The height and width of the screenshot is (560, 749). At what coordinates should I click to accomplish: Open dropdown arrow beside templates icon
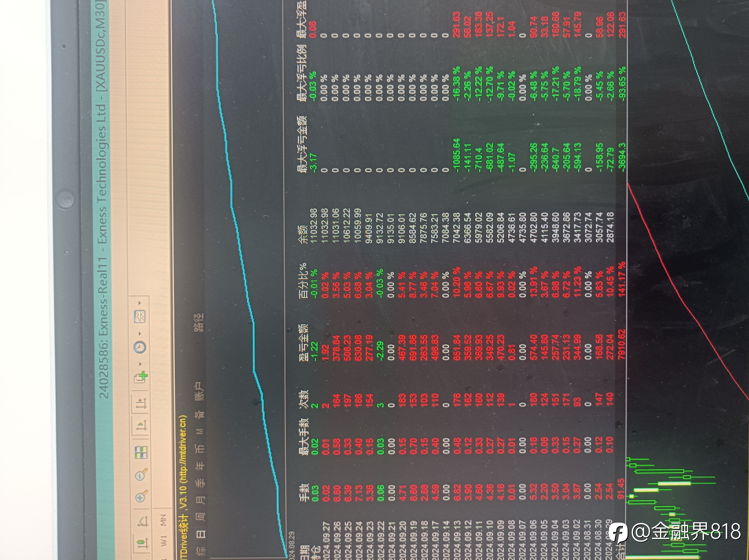[140, 303]
